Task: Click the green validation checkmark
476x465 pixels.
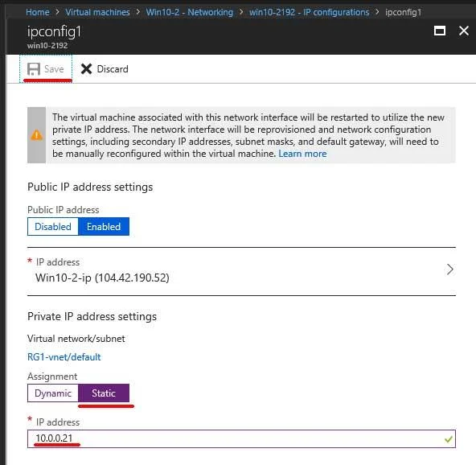Action: [x=449, y=439]
